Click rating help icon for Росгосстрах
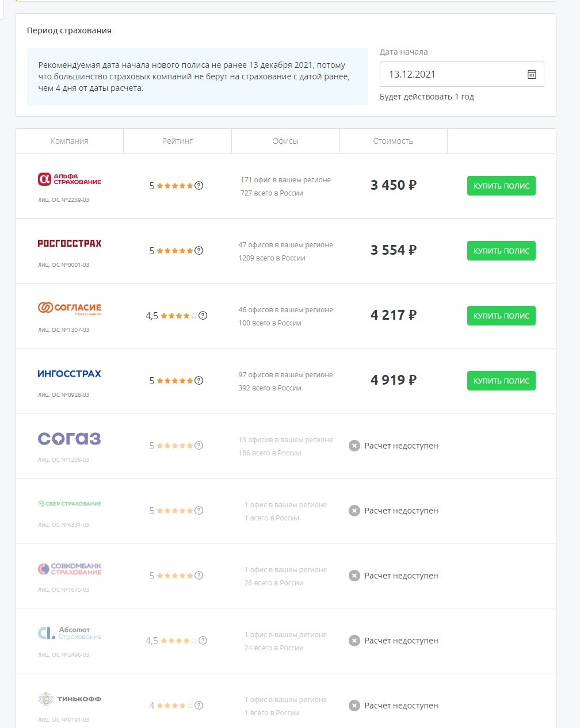 point(199,251)
